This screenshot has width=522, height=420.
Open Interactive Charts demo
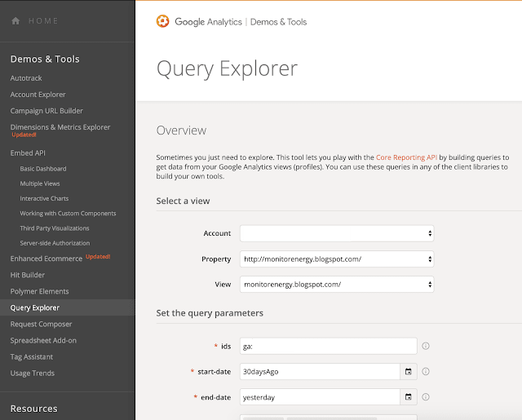[44, 198]
